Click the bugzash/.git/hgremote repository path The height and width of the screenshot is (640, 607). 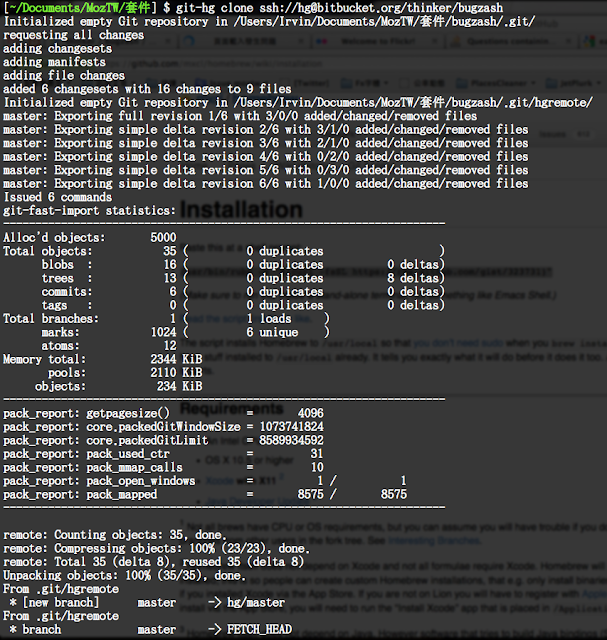pos(520,101)
